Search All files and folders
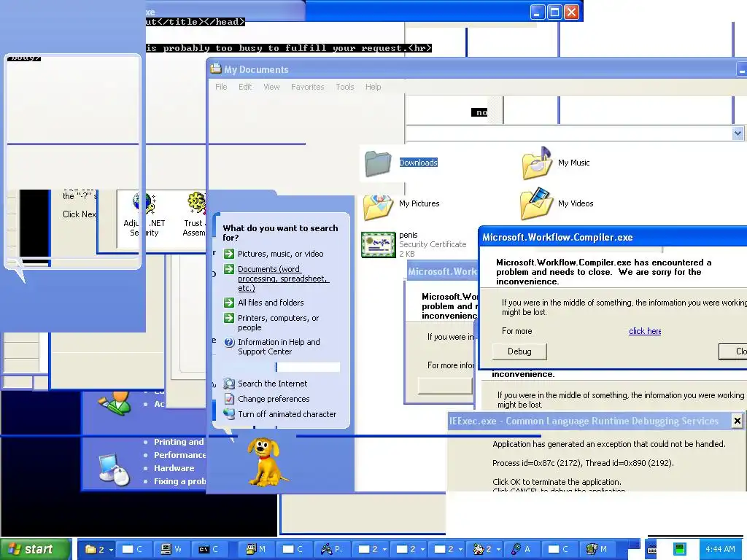The width and height of the screenshot is (747, 560). [x=264, y=303]
